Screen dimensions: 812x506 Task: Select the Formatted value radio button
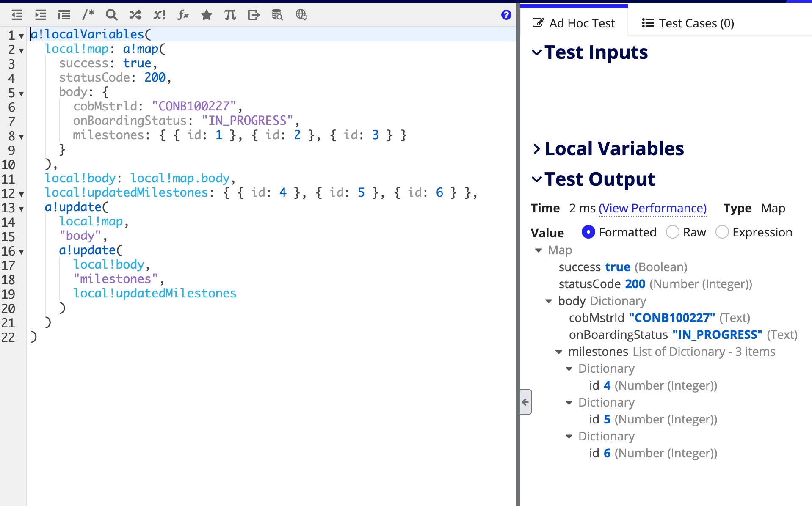coord(588,232)
